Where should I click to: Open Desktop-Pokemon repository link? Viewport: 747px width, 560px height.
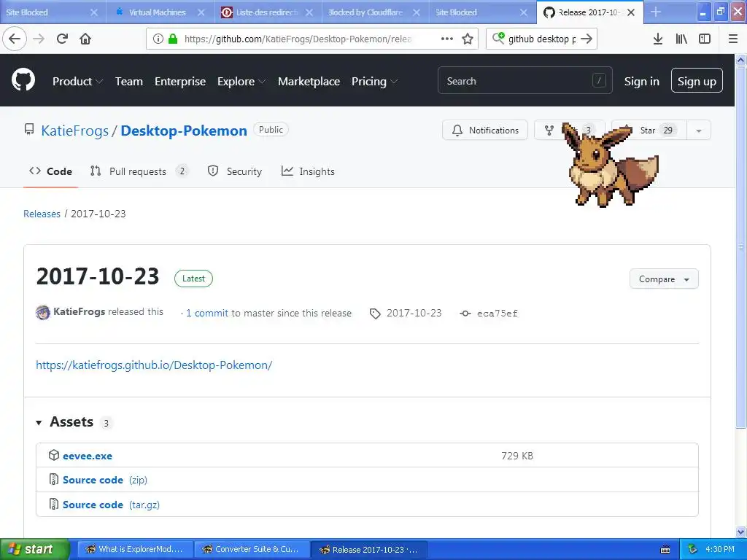[184, 131]
